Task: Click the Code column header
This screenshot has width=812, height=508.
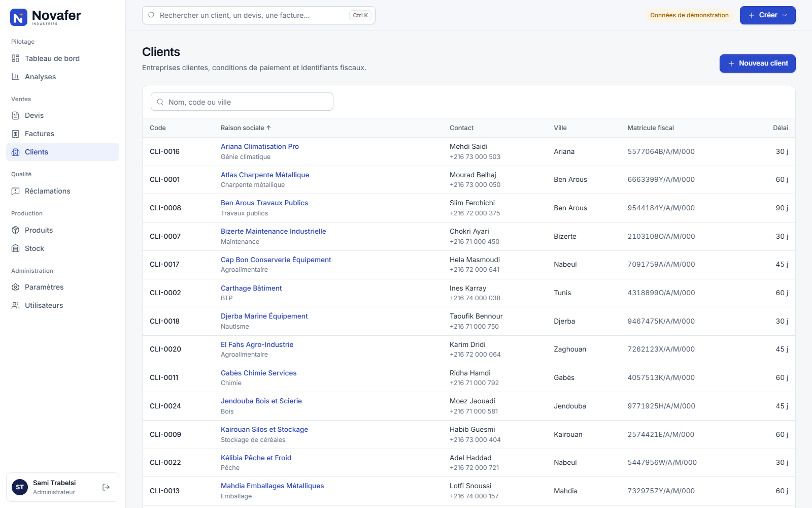Action: point(158,128)
